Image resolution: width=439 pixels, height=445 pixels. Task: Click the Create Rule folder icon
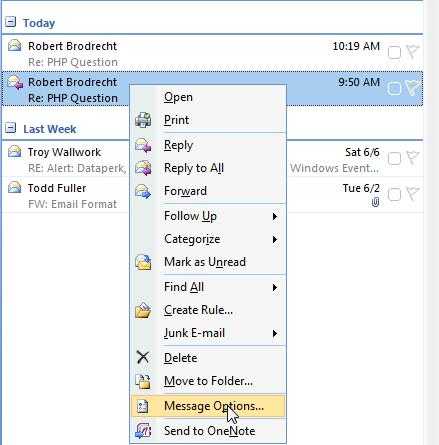(143, 310)
